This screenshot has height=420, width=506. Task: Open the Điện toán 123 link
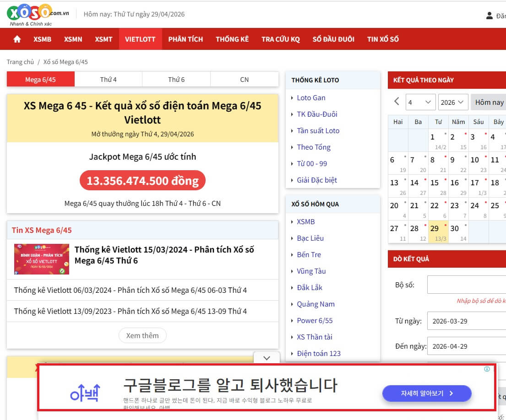tap(319, 353)
